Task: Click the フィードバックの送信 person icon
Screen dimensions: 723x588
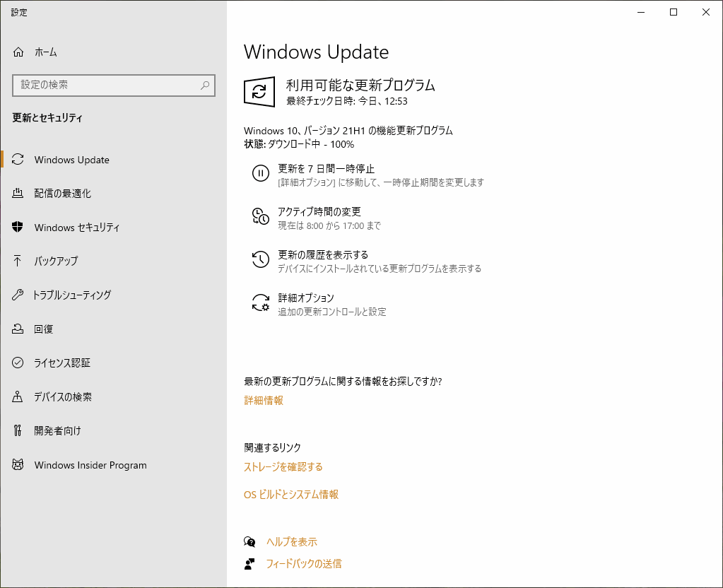Action: point(249,563)
